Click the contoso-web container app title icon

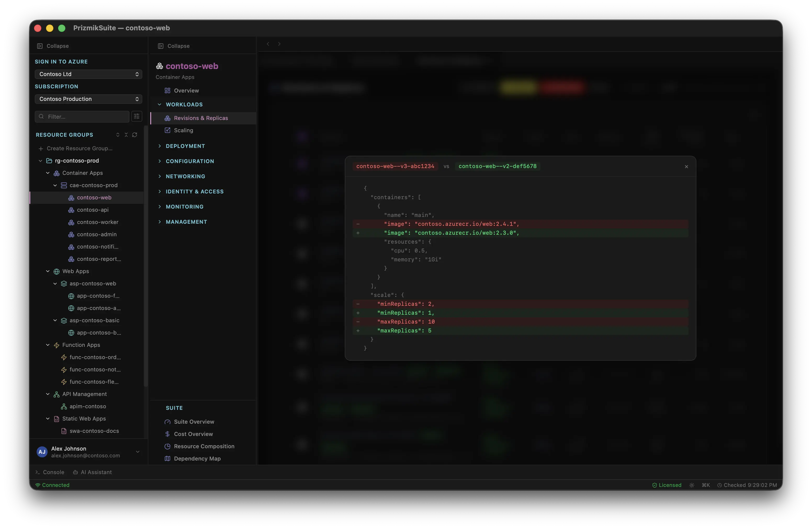click(159, 66)
